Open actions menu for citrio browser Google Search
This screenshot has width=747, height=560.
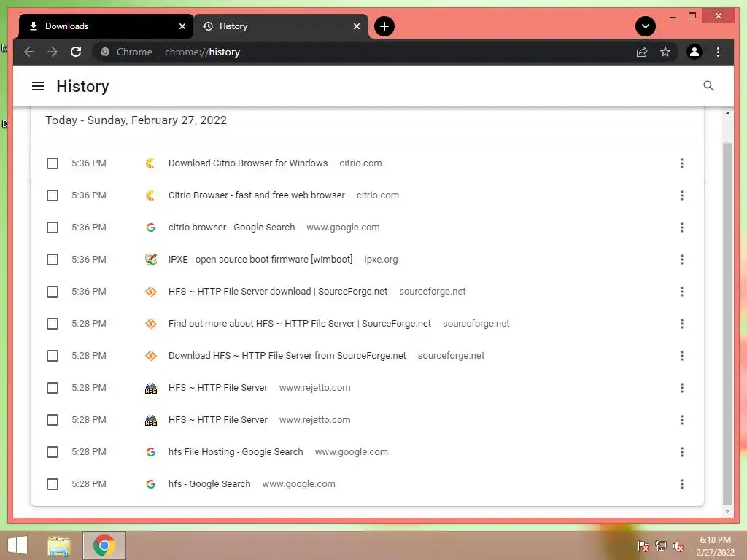pyautogui.click(x=682, y=227)
